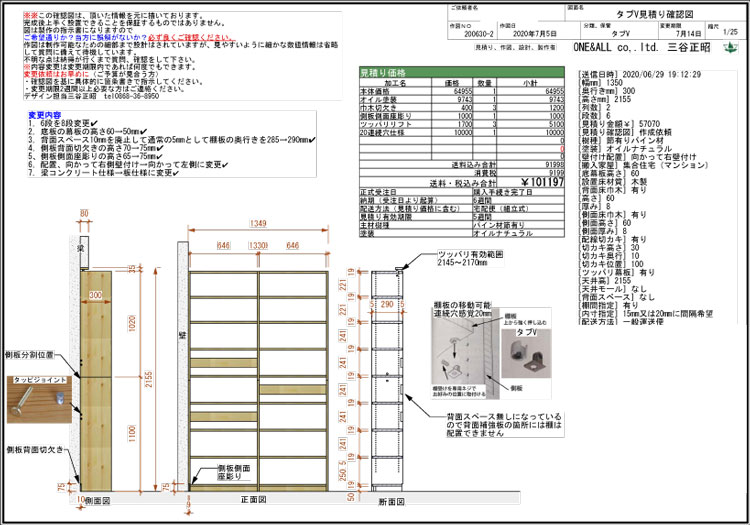
Task: Select the 20連続穴仕様 row label
Action: tap(382, 132)
